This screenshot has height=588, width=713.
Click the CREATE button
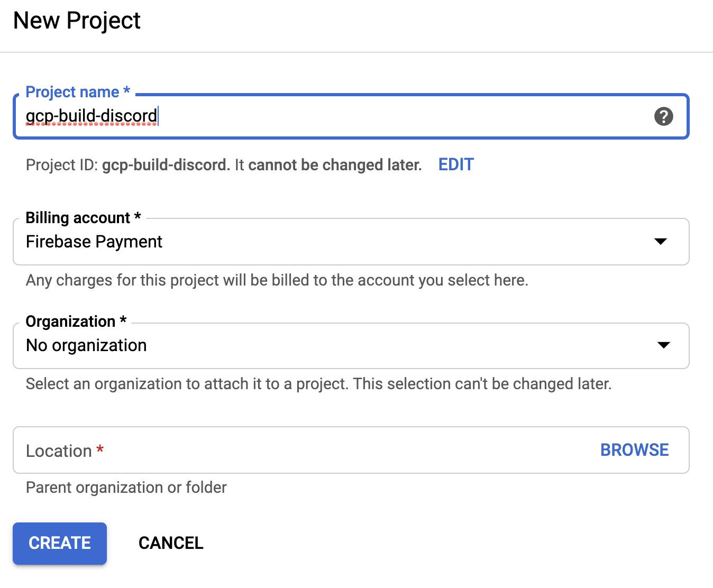[60, 543]
